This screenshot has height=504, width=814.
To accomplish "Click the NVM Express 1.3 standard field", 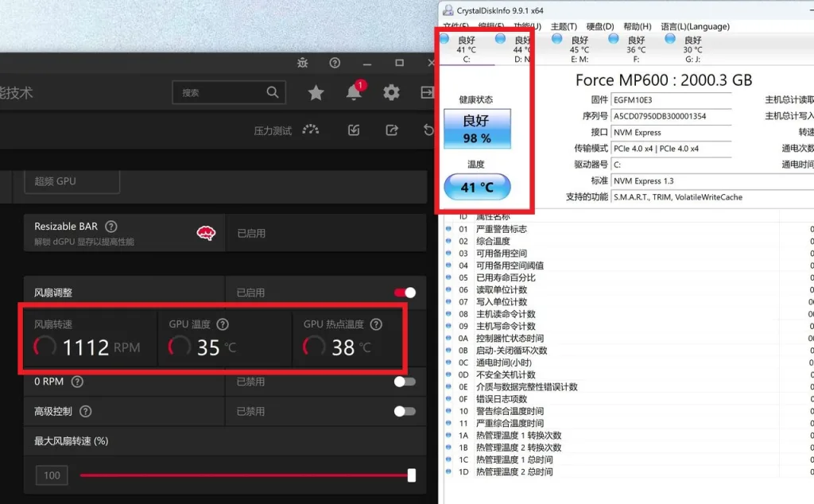I will point(712,180).
